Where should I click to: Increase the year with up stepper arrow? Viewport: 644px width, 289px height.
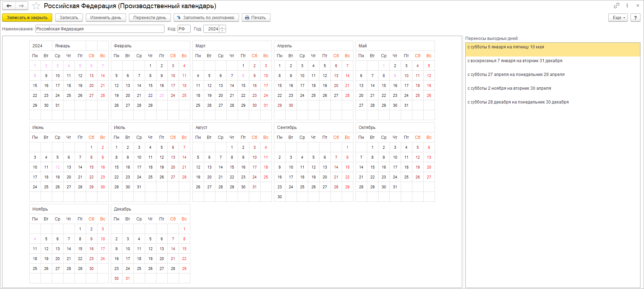click(x=222, y=27)
